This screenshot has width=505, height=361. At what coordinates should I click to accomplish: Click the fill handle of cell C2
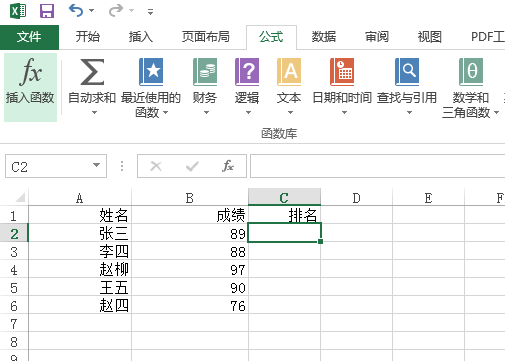click(x=320, y=241)
